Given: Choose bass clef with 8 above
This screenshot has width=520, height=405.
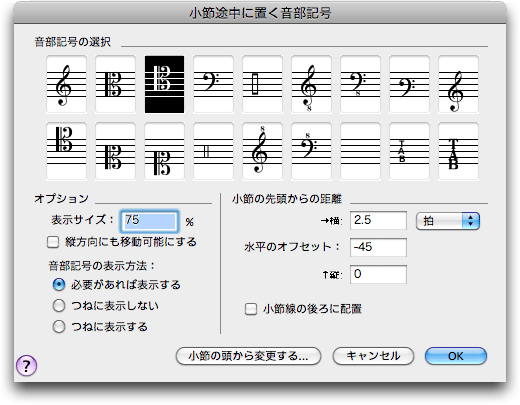Looking at the screenshot, I should pyautogui.click(x=311, y=151).
